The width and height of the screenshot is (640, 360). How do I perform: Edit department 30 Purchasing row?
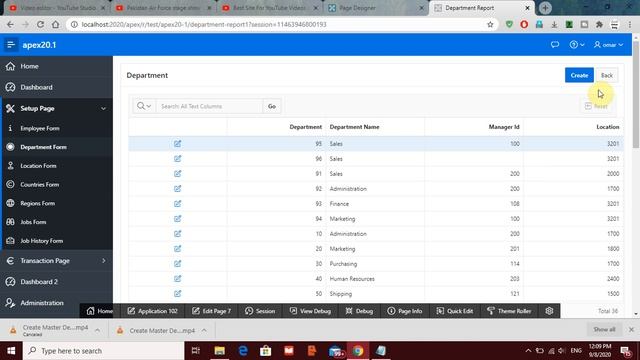(x=177, y=264)
